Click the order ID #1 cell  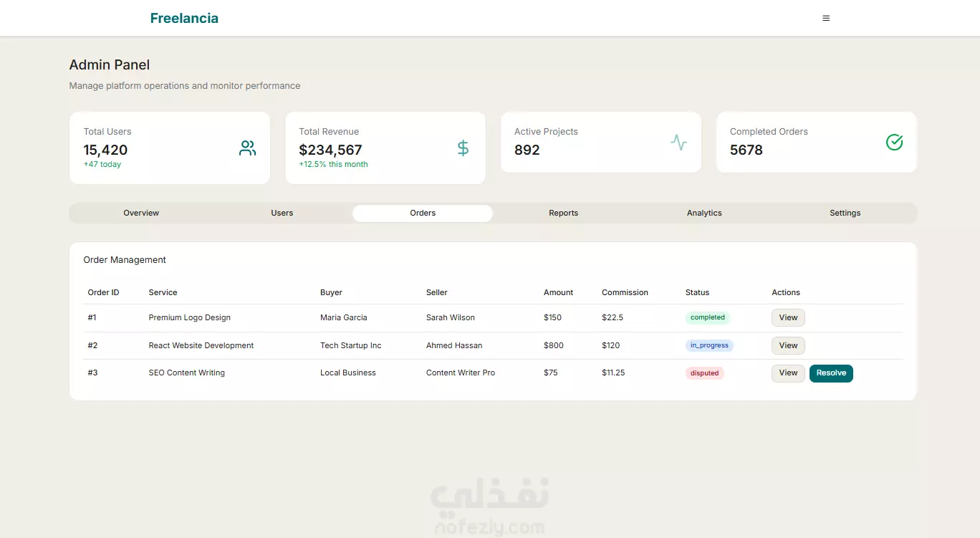coord(92,317)
